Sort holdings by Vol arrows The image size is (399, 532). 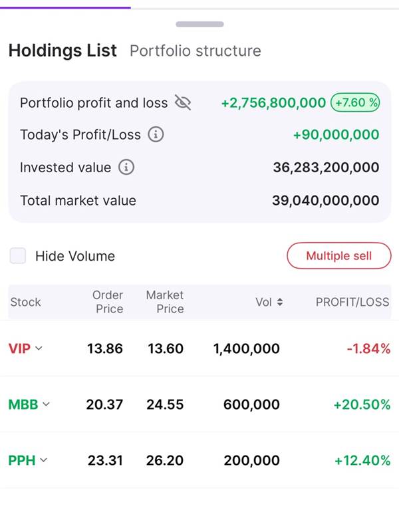pyautogui.click(x=279, y=302)
